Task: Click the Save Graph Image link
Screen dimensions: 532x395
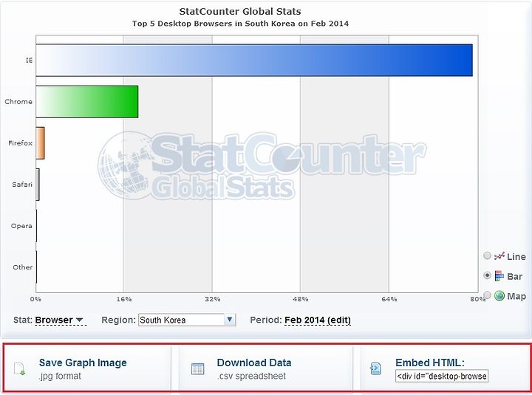Action: [x=83, y=363]
